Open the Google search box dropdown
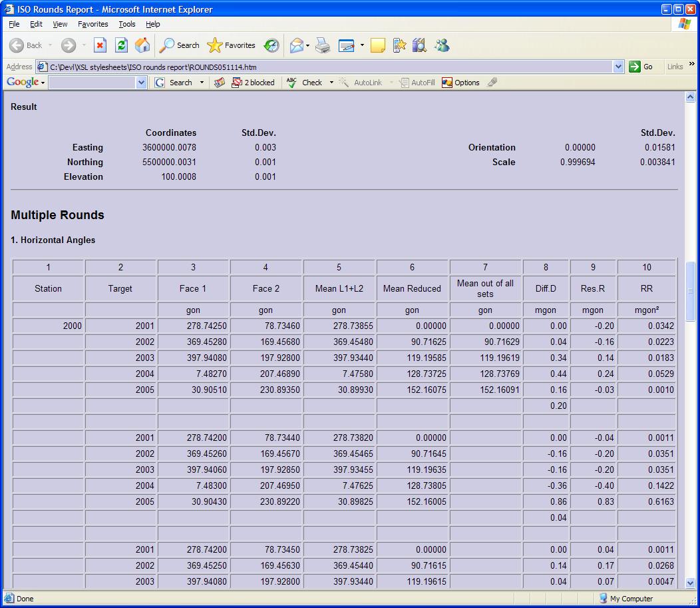Screen dimensions: 700x608 pyautogui.click(x=141, y=83)
